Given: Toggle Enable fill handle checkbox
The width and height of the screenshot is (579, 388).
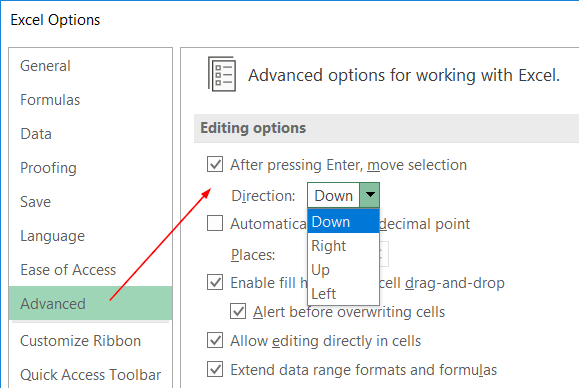Looking at the screenshot, I should 215,282.
